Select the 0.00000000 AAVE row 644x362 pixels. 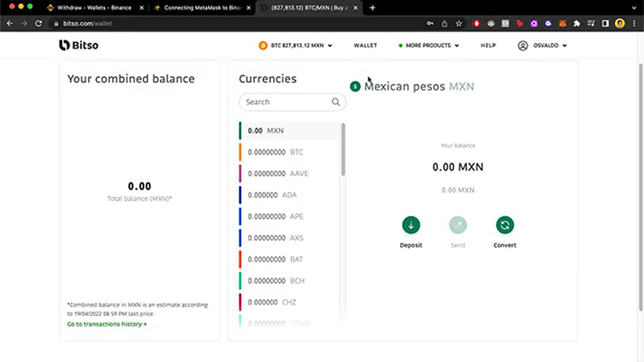point(289,174)
